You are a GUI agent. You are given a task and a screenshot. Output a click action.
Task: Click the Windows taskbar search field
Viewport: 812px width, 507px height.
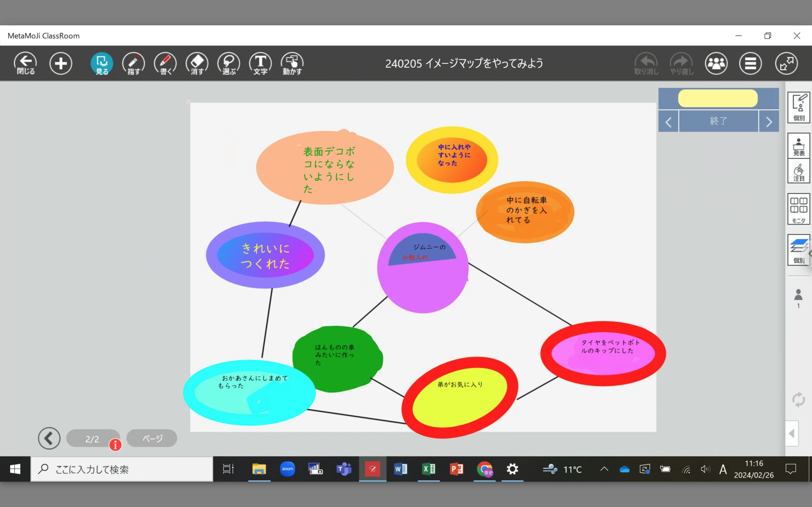pos(122,469)
